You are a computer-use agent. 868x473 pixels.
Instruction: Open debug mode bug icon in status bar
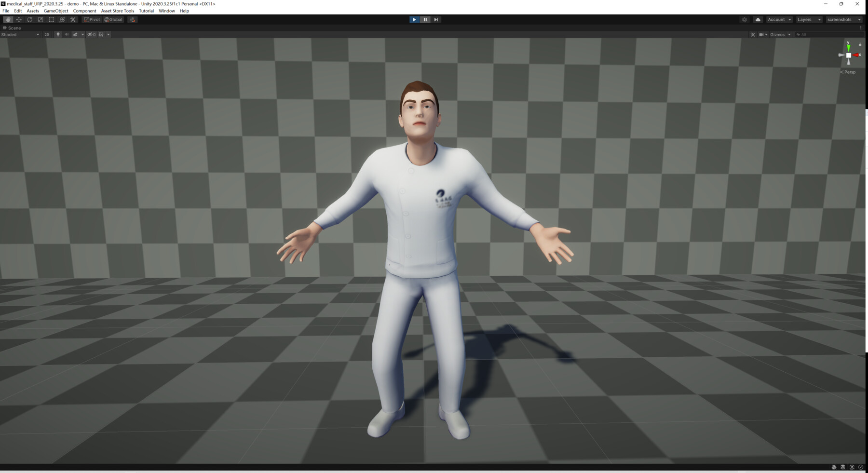pos(834,467)
